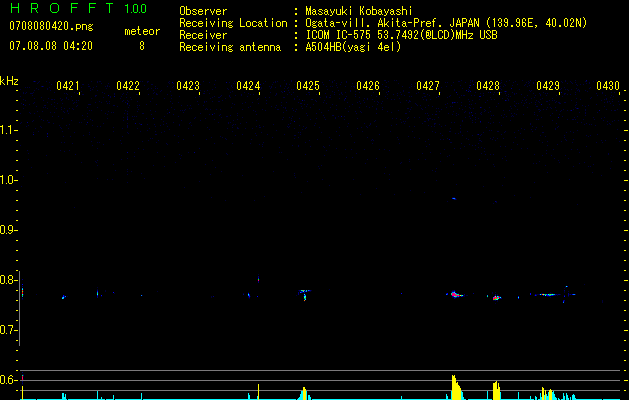629x400 pixels.
Task: Click the date stamp 07.08.08 04:20
Action: 51,46
